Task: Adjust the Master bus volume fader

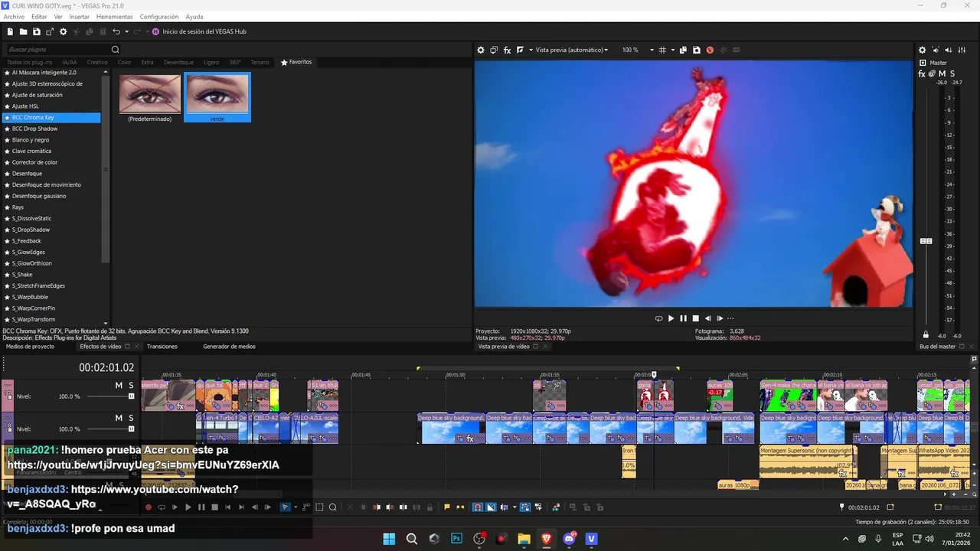Action: coord(926,241)
